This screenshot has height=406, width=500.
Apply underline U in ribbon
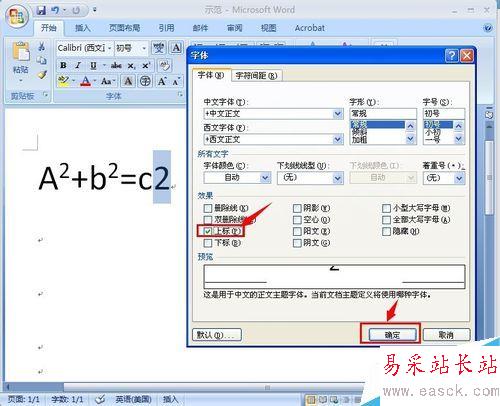coord(93,65)
